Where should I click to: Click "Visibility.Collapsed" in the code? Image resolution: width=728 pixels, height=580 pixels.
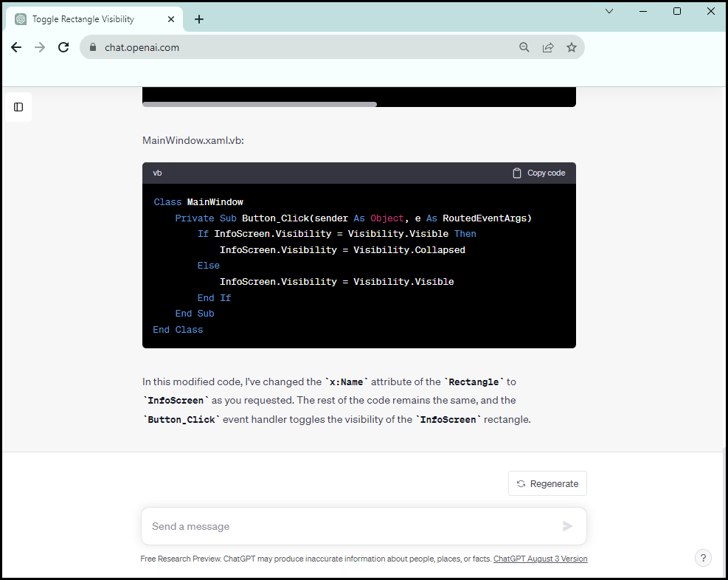409,250
